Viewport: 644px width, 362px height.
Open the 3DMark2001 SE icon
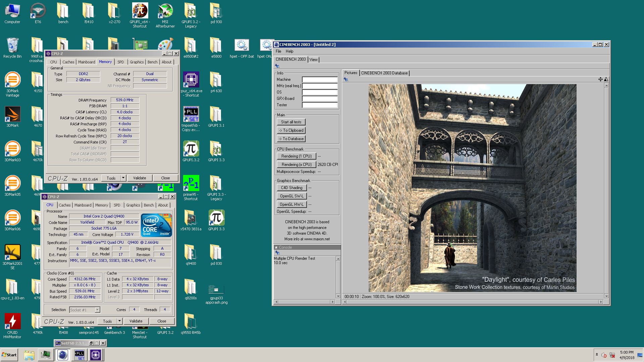(12, 257)
